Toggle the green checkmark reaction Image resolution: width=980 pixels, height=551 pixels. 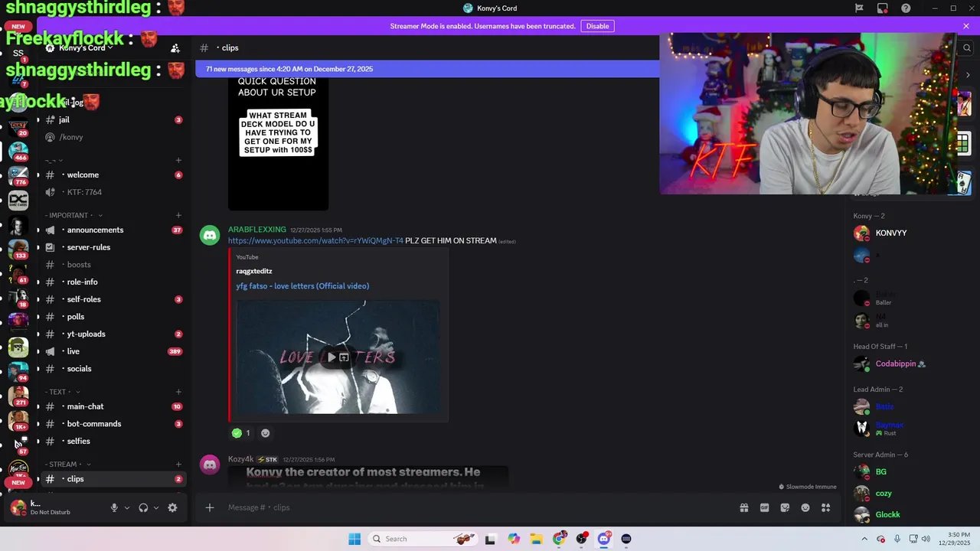click(241, 433)
